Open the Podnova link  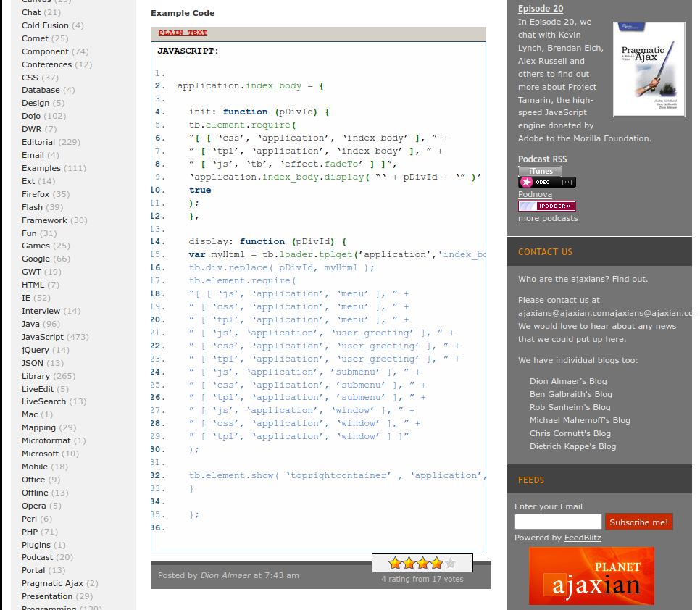535,194
